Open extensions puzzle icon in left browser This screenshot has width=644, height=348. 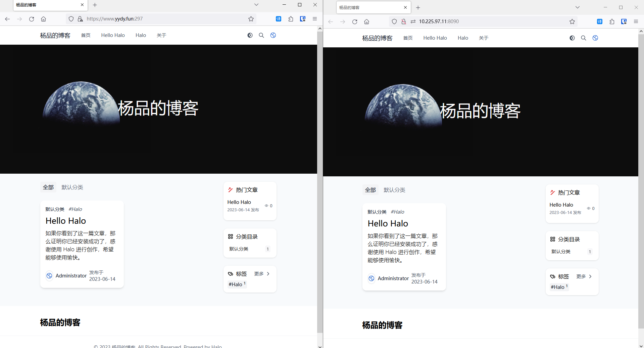291,19
